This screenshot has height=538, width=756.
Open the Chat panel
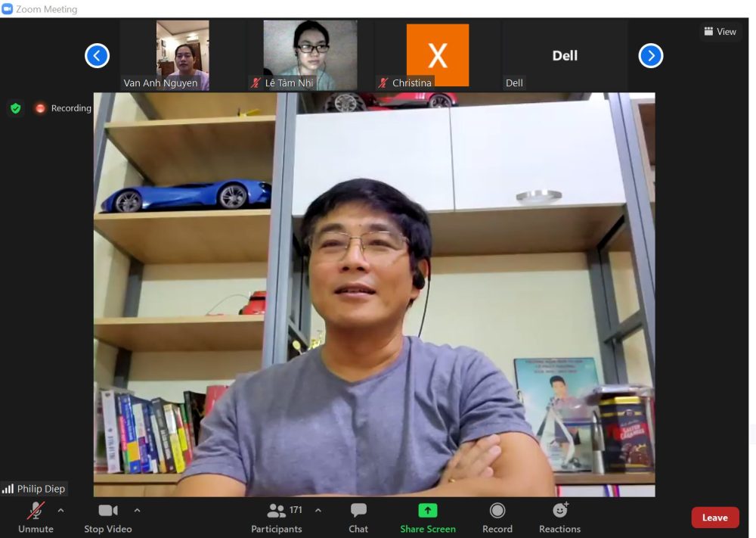358,518
